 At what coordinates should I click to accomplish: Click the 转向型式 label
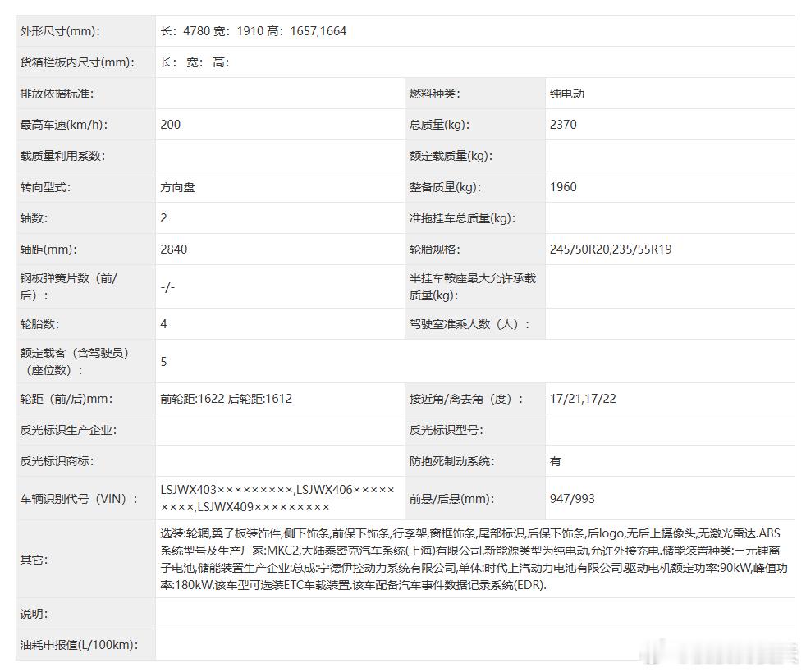[45, 187]
